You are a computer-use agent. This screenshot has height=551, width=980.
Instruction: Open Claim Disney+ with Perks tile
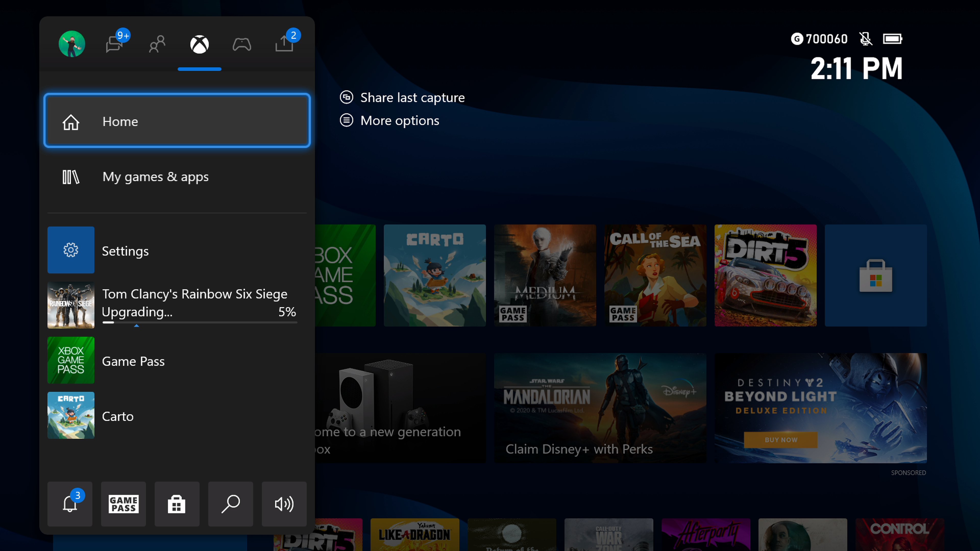pos(600,408)
